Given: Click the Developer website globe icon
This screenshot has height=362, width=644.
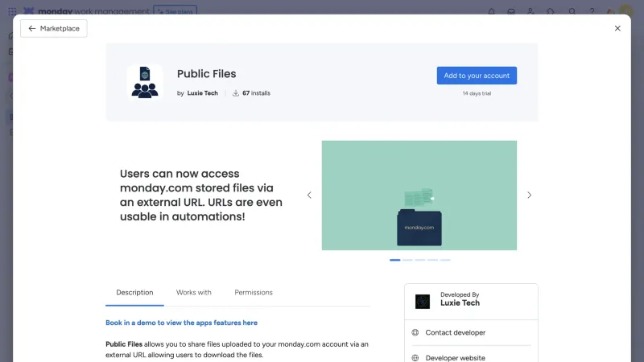Looking at the screenshot, I should (x=415, y=358).
